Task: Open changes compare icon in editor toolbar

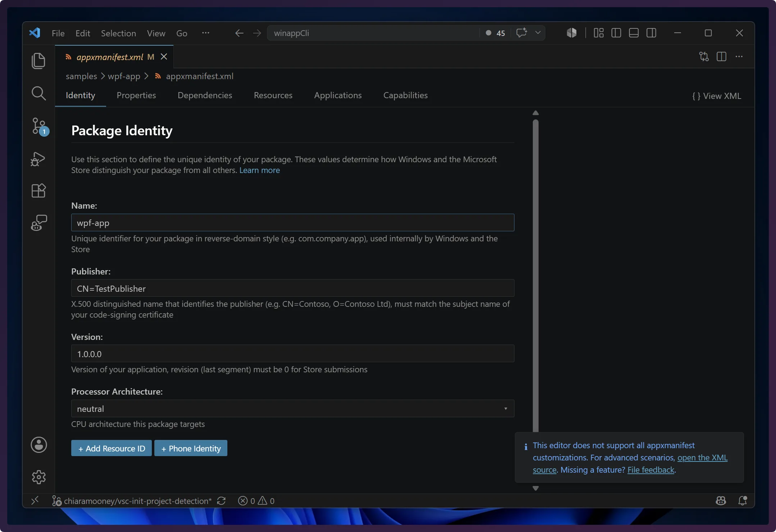Action: [x=704, y=56]
